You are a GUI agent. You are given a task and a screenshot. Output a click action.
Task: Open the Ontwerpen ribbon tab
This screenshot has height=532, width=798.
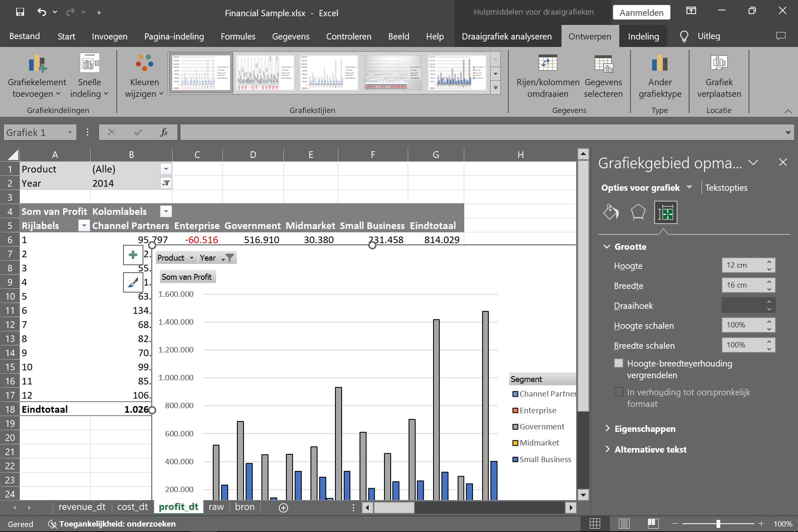point(590,36)
